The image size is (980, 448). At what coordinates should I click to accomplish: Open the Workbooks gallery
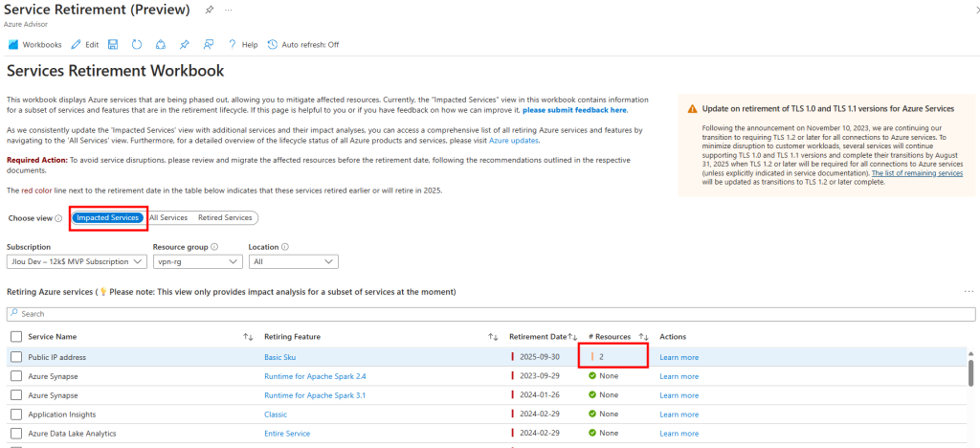click(x=35, y=45)
